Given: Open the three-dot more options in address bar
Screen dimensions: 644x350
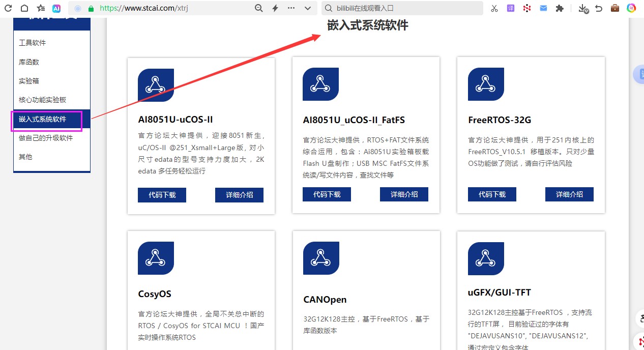Looking at the screenshot, I should [x=291, y=8].
